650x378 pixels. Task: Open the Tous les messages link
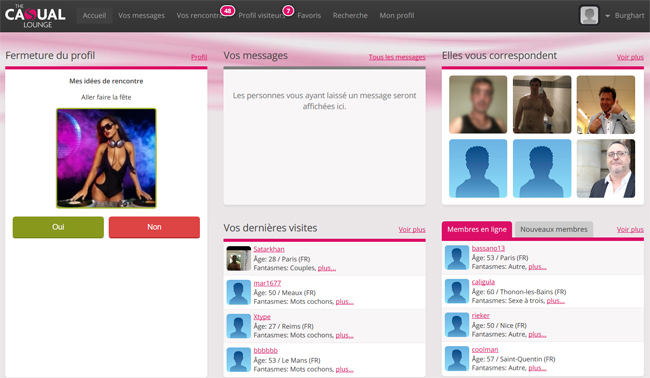(397, 57)
